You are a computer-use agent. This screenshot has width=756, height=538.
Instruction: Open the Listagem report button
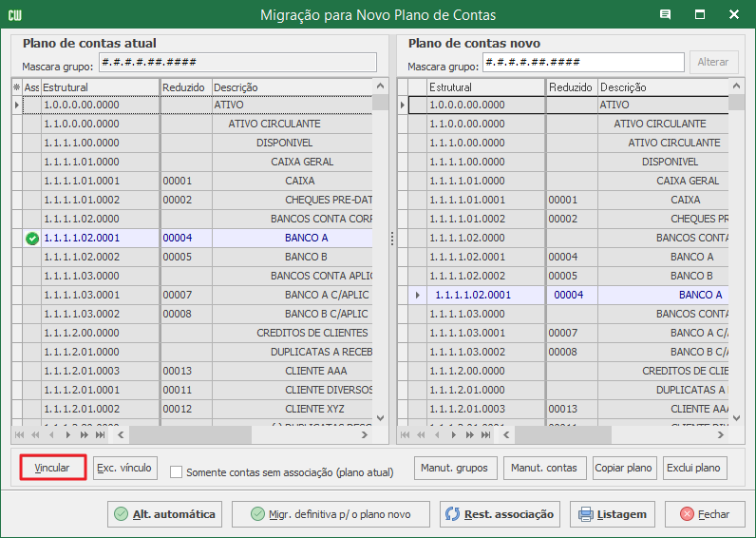coord(612,514)
